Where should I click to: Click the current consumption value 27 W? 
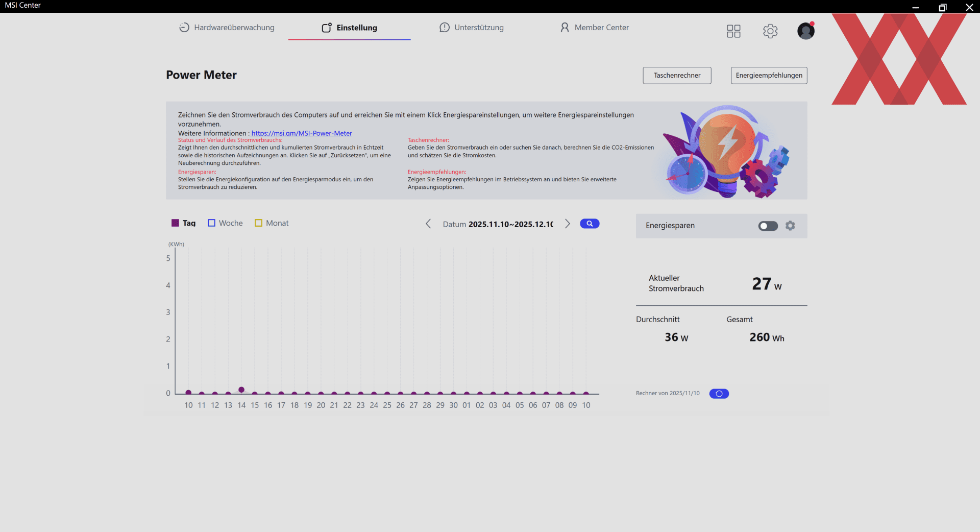(x=767, y=284)
